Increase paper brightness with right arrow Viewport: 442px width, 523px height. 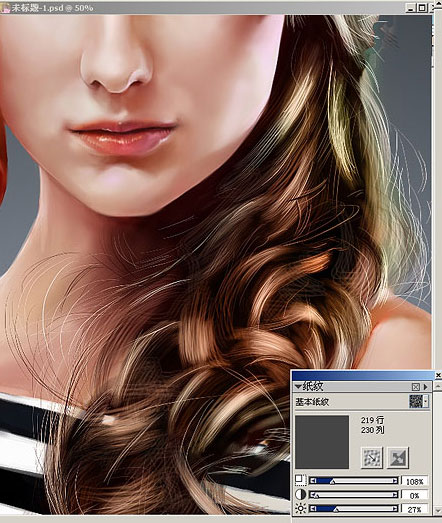[395, 509]
